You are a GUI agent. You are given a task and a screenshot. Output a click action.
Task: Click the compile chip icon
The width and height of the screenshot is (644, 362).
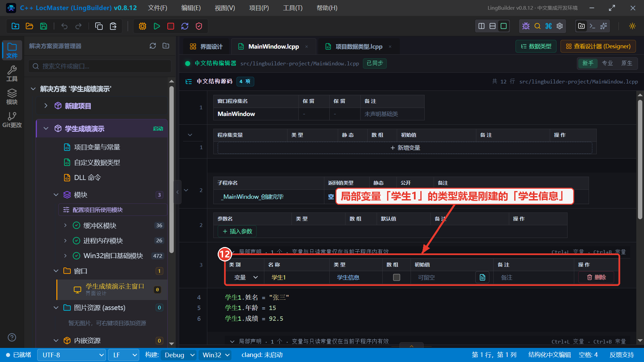(143, 26)
